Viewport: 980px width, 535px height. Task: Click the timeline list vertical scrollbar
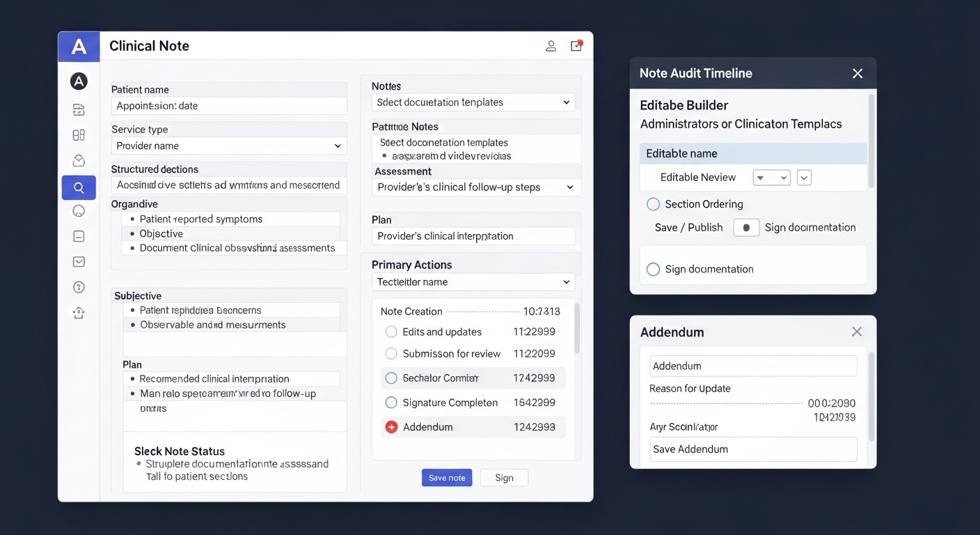click(576, 327)
